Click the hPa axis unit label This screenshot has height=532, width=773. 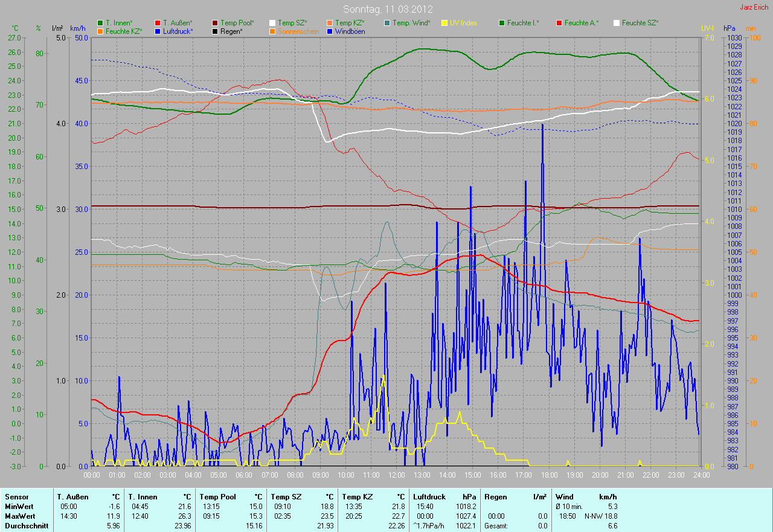pyautogui.click(x=730, y=28)
